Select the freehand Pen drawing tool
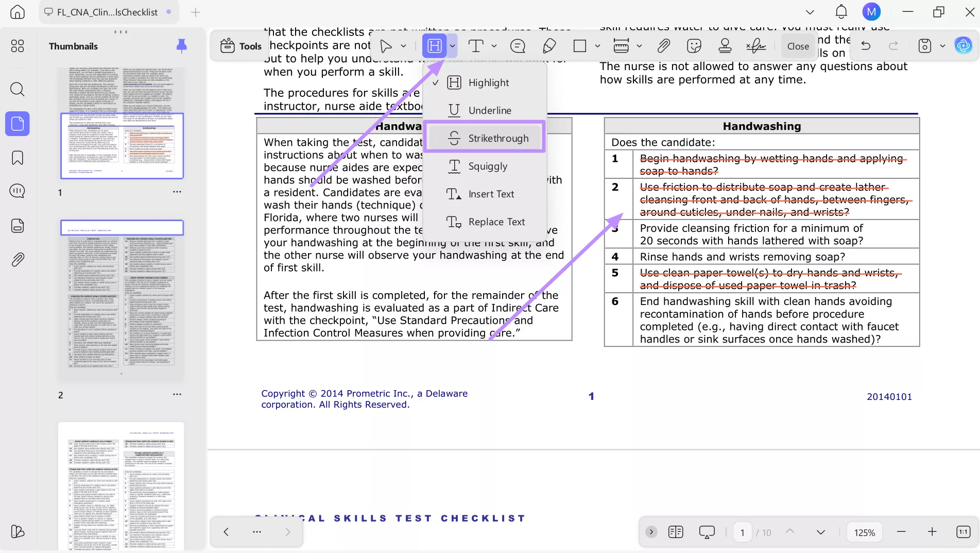This screenshot has height=553, width=980. (x=549, y=46)
